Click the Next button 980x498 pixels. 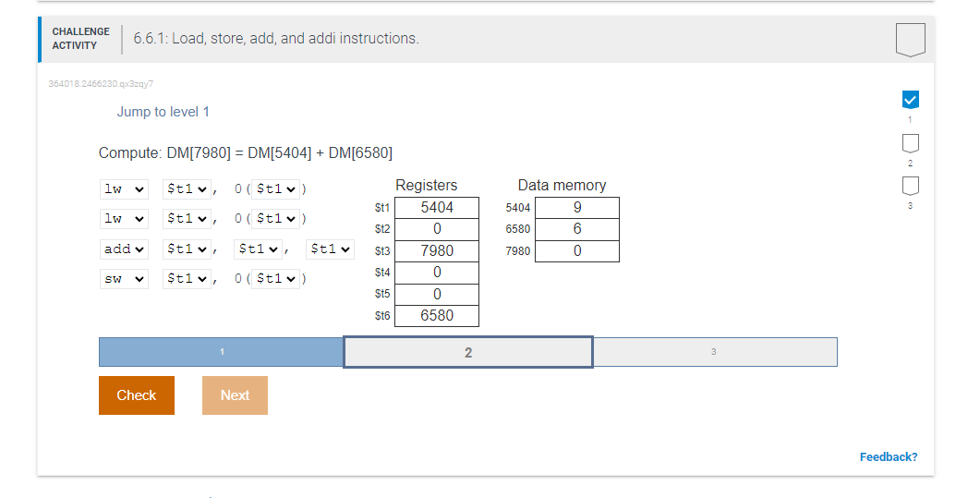235,395
